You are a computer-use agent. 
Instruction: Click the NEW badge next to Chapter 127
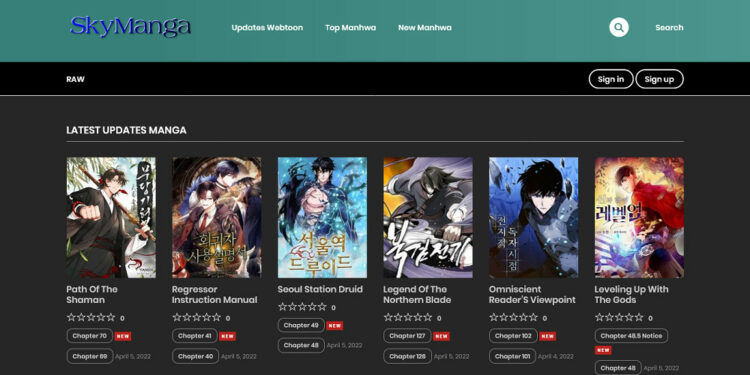tap(441, 336)
